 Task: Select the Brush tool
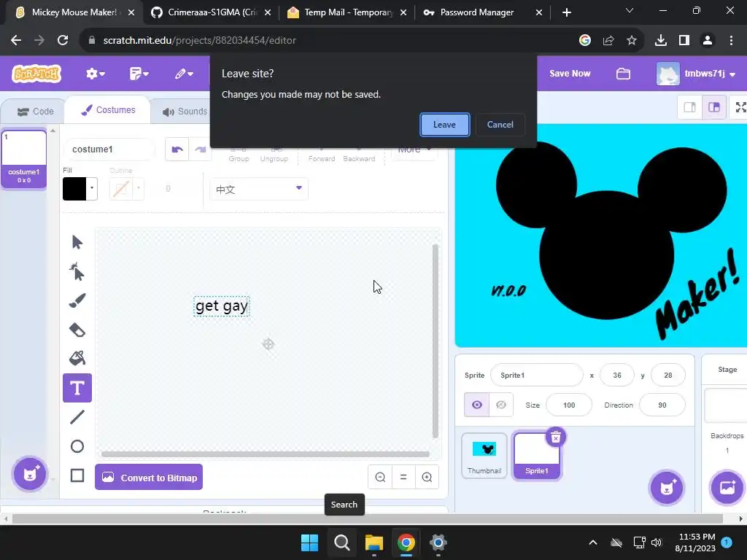pos(77,300)
